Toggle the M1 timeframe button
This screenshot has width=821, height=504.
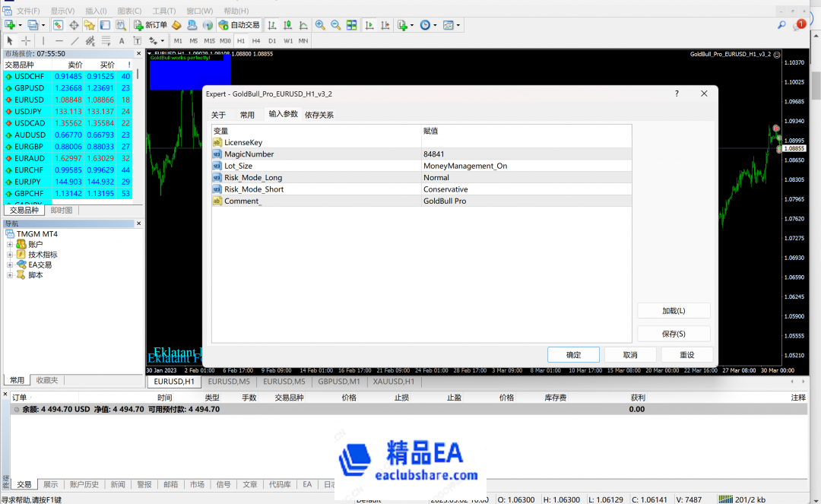point(178,40)
